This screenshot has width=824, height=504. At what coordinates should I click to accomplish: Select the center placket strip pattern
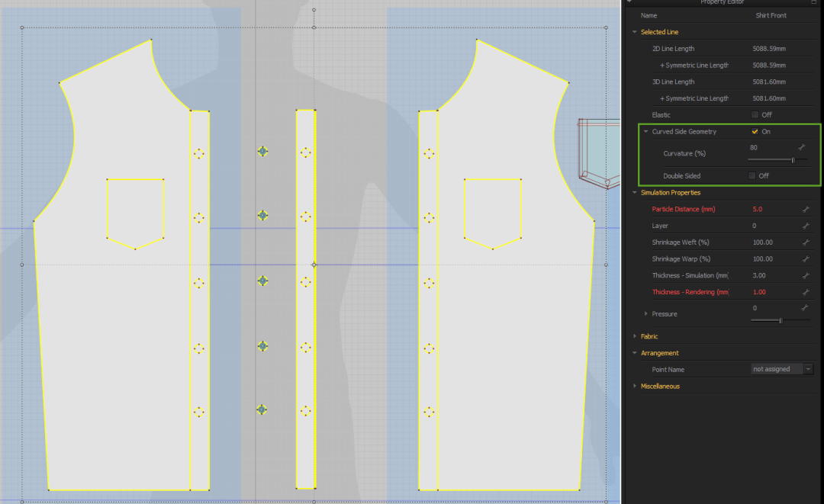pyautogui.click(x=306, y=299)
